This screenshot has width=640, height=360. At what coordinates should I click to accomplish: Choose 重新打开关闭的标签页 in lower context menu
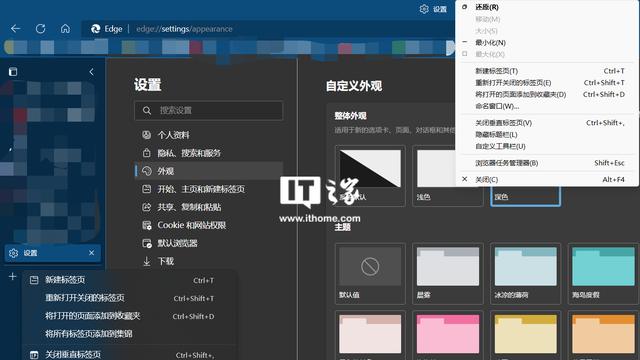pos(130,298)
